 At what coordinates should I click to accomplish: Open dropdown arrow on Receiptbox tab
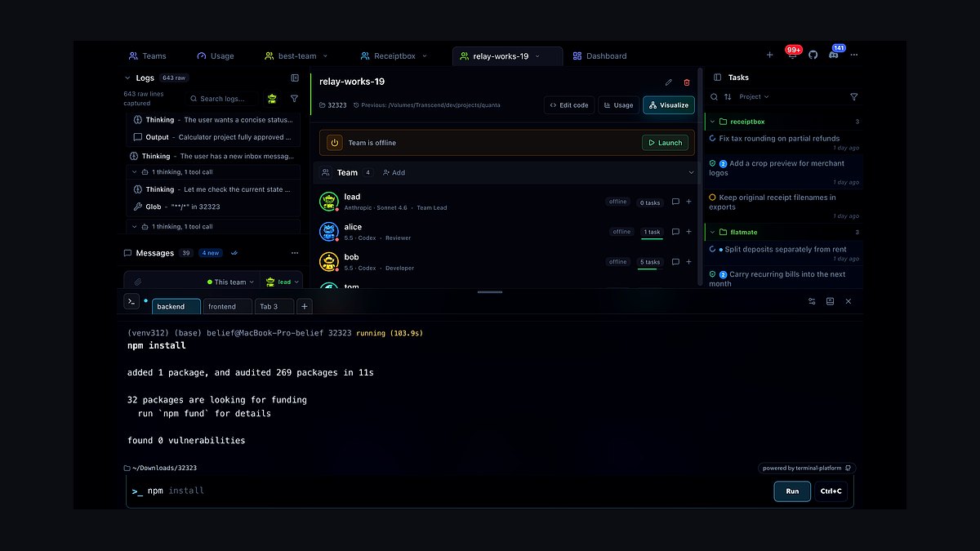[x=425, y=56]
